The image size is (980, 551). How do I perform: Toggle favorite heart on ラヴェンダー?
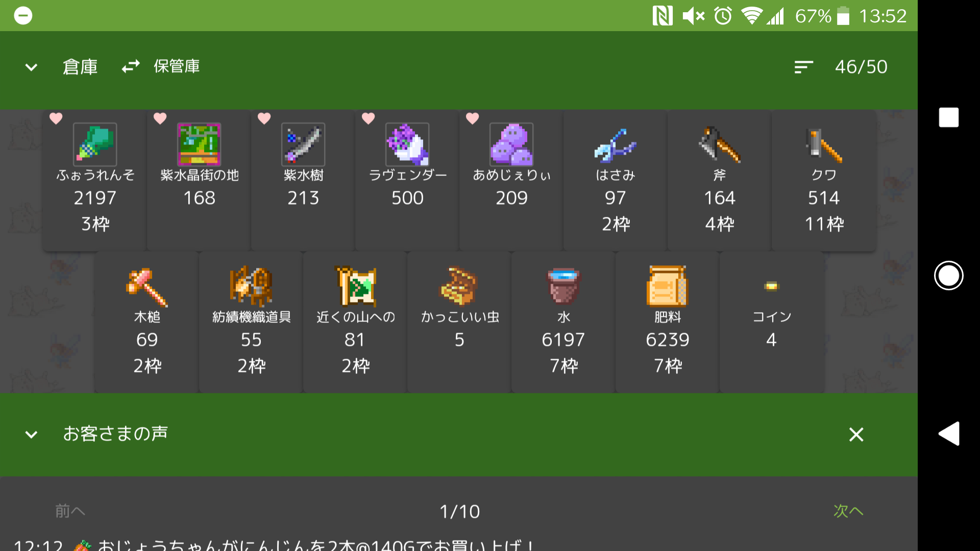tap(369, 118)
